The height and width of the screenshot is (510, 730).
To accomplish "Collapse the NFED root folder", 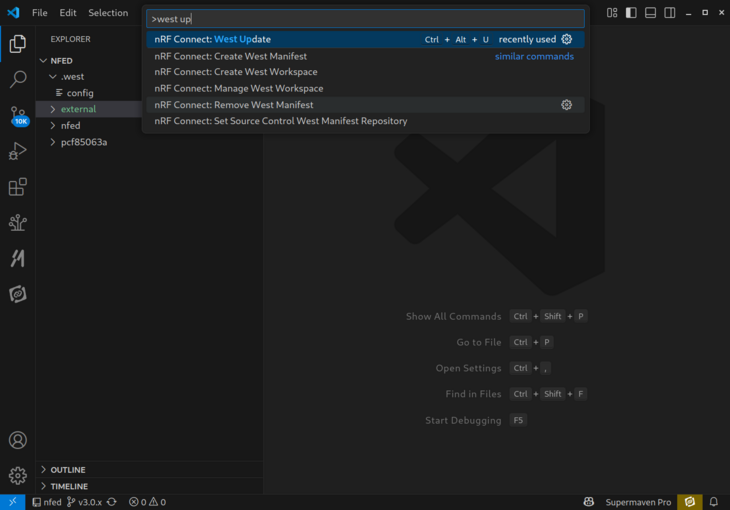I will pyautogui.click(x=43, y=61).
